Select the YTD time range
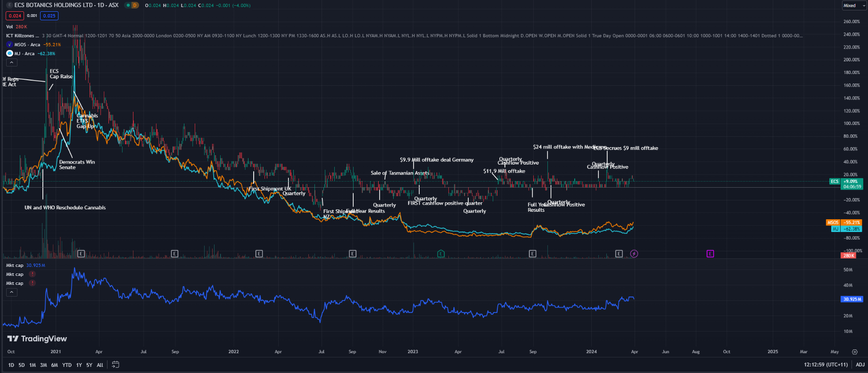Viewport: 868px width, 373px height. (x=67, y=365)
